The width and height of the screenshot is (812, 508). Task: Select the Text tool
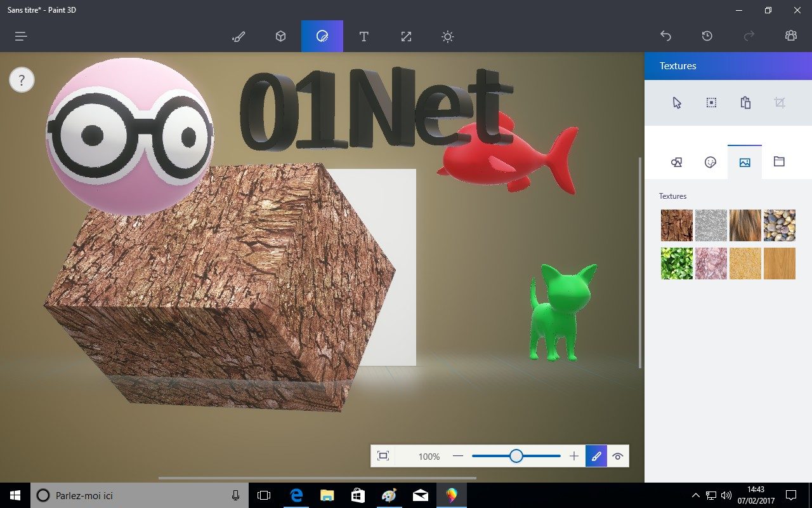click(x=363, y=37)
